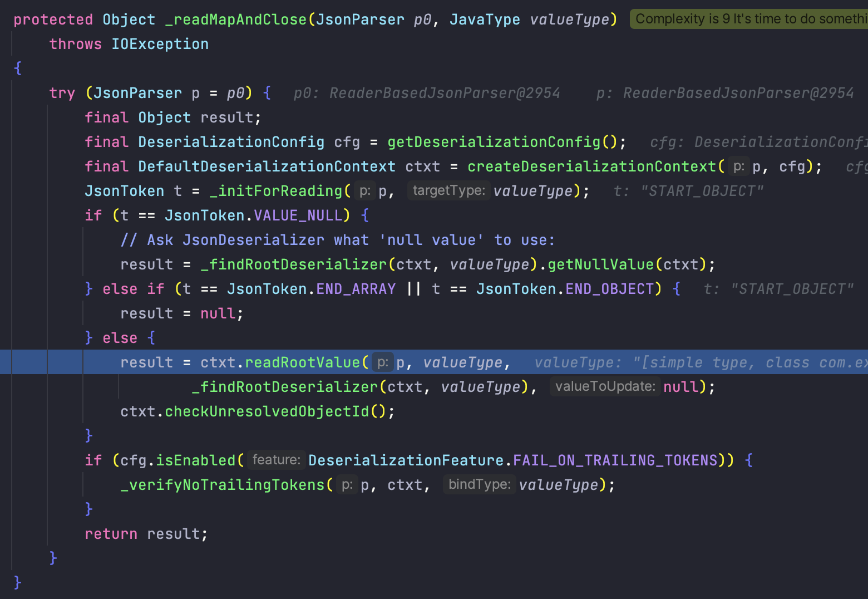Click the createDeserializationContext method call
Image resolution: width=868 pixels, height=599 pixels.
coord(592,166)
